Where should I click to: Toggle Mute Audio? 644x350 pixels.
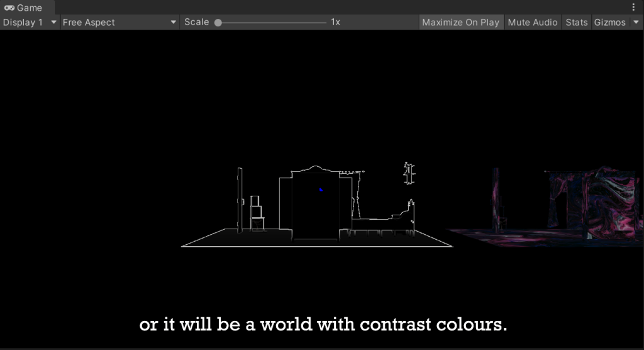click(533, 22)
